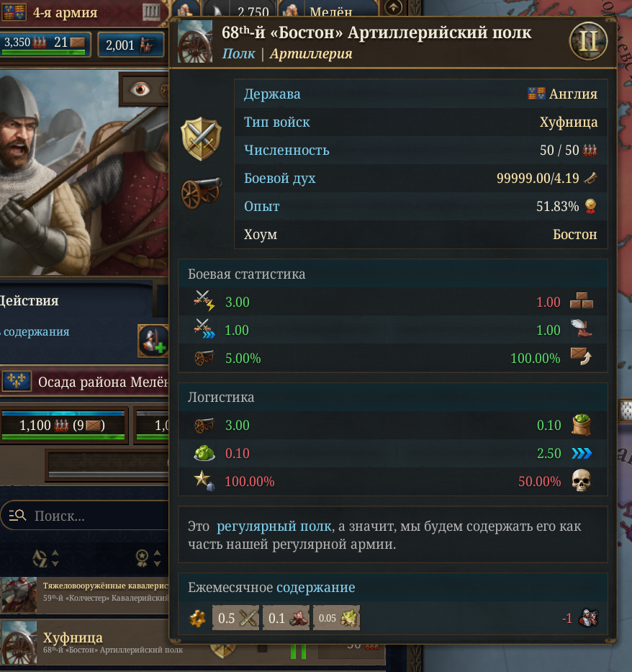Open the Действия section header
Screen dimensions: 632x672
[x=29, y=300]
